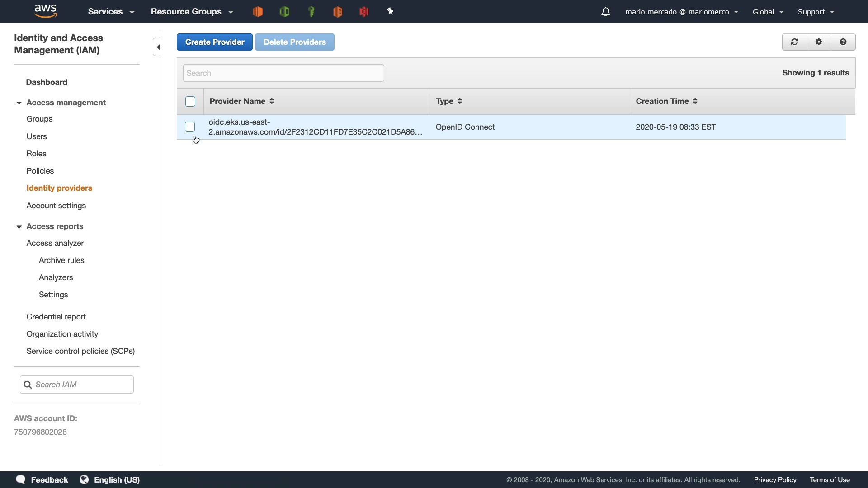The width and height of the screenshot is (868, 488).
Task: Click the help question mark button
Action: (x=843, y=42)
